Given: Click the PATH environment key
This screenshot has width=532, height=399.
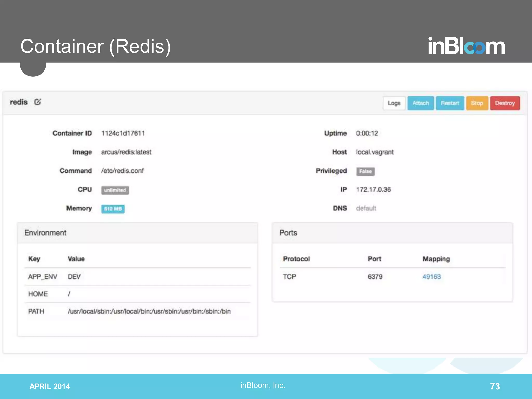Looking at the screenshot, I should [x=36, y=311].
